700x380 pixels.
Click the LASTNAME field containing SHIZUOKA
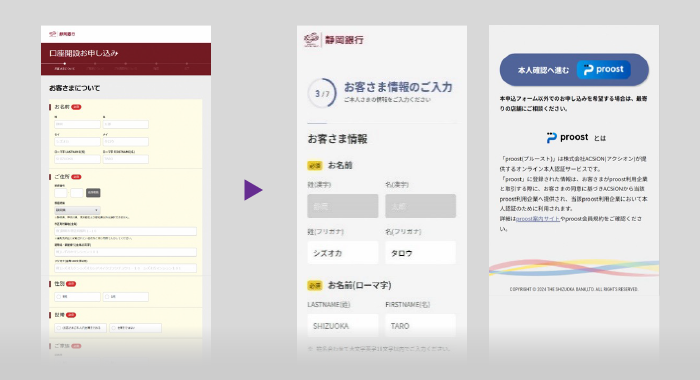click(342, 326)
